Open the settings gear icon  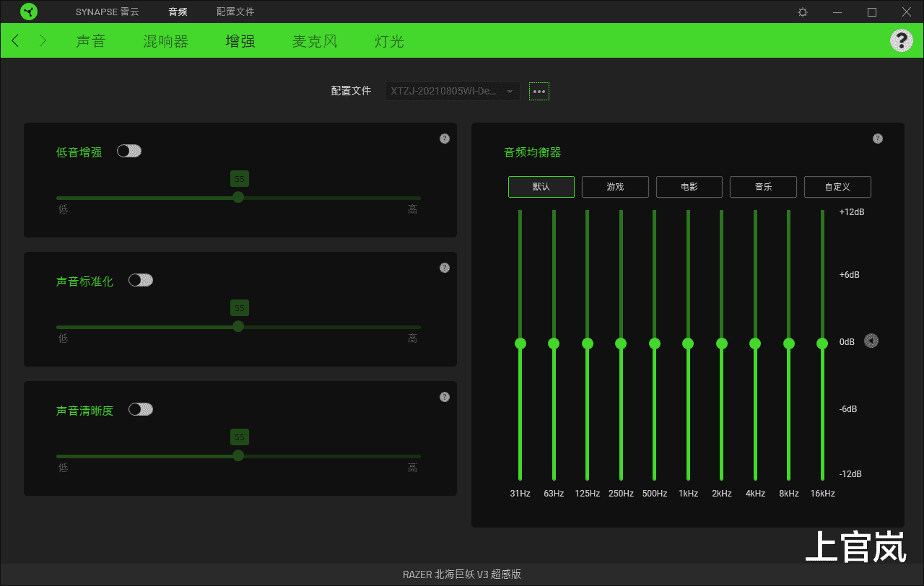pos(803,12)
